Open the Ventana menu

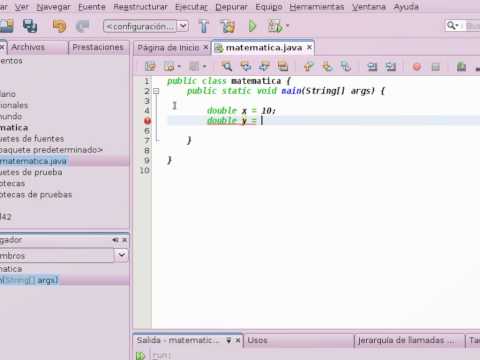(x=369, y=7)
